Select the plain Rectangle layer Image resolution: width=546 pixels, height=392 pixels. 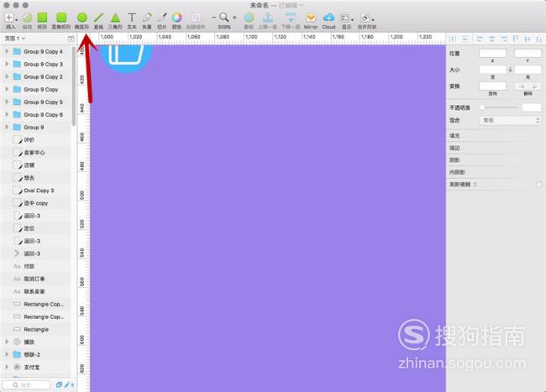point(36,329)
